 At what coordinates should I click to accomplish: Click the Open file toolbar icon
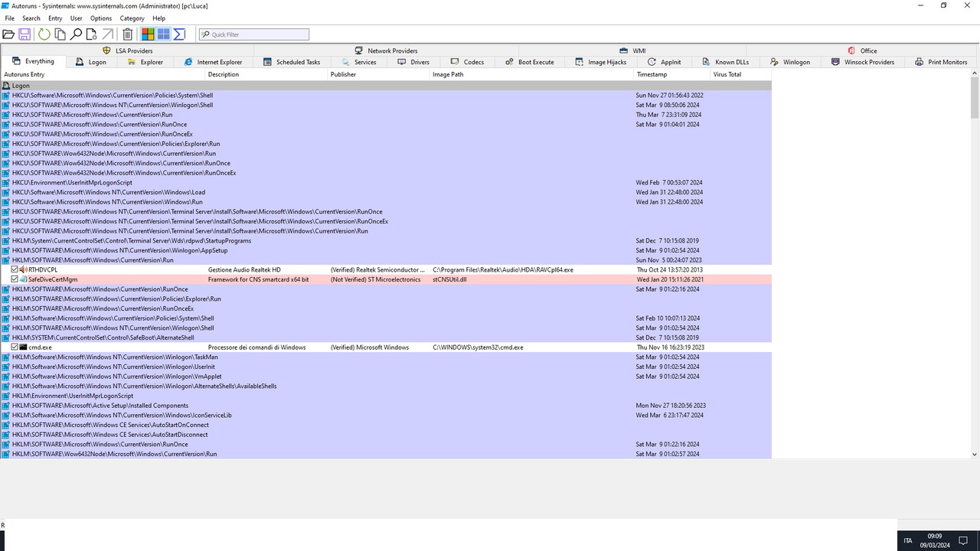pos(8,34)
